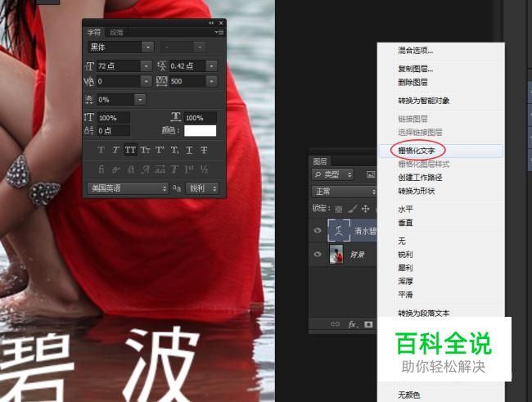Image resolution: width=532 pixels, height=402 pixels.
Task: Open the tracking dropdown showing 500
Action: point(212,81)
